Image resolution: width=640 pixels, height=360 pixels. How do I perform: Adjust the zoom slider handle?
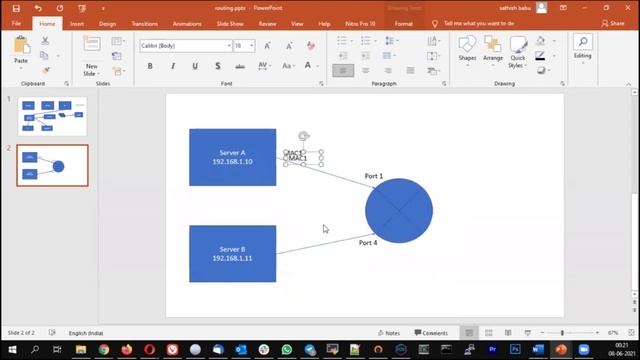(562, 333)
